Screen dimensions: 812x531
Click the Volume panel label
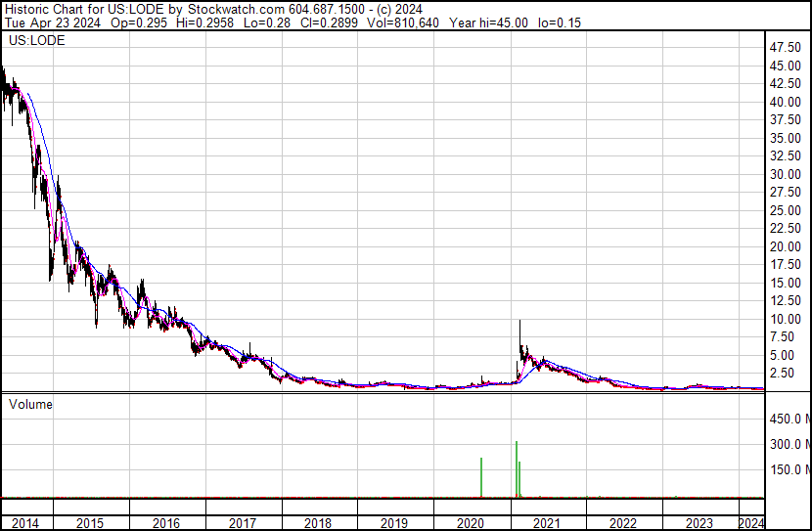(29, 404)
